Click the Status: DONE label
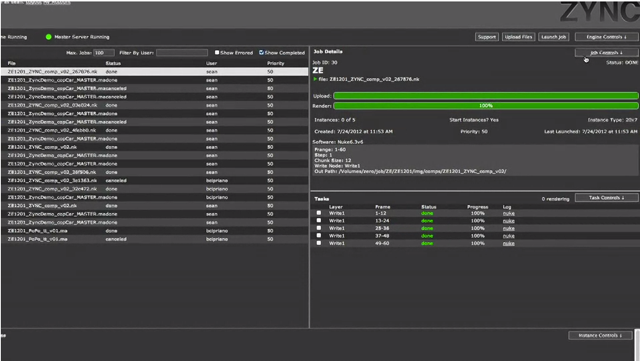Screen dimensions: 640x361 622,62
